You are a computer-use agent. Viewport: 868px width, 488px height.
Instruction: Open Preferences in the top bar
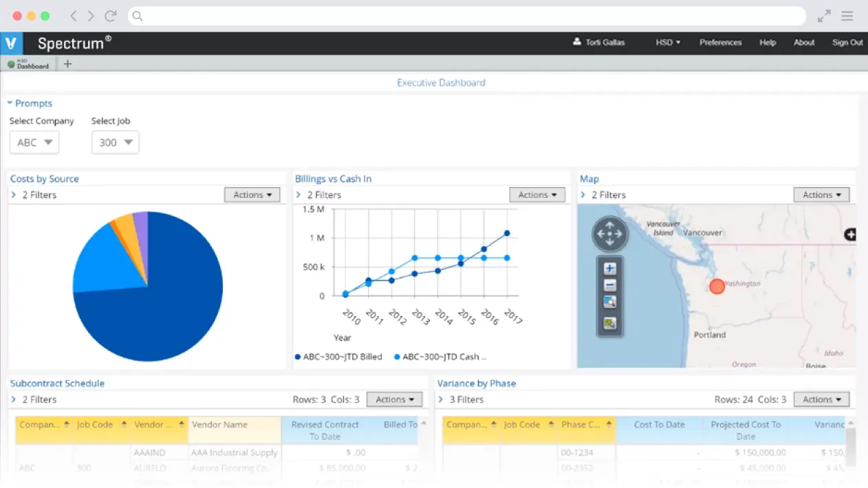tap(721, 42)
